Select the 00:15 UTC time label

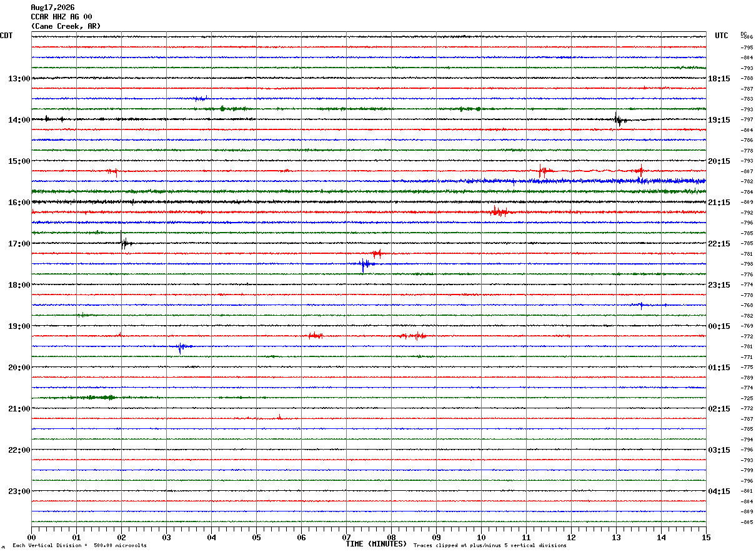click(719, 326)
